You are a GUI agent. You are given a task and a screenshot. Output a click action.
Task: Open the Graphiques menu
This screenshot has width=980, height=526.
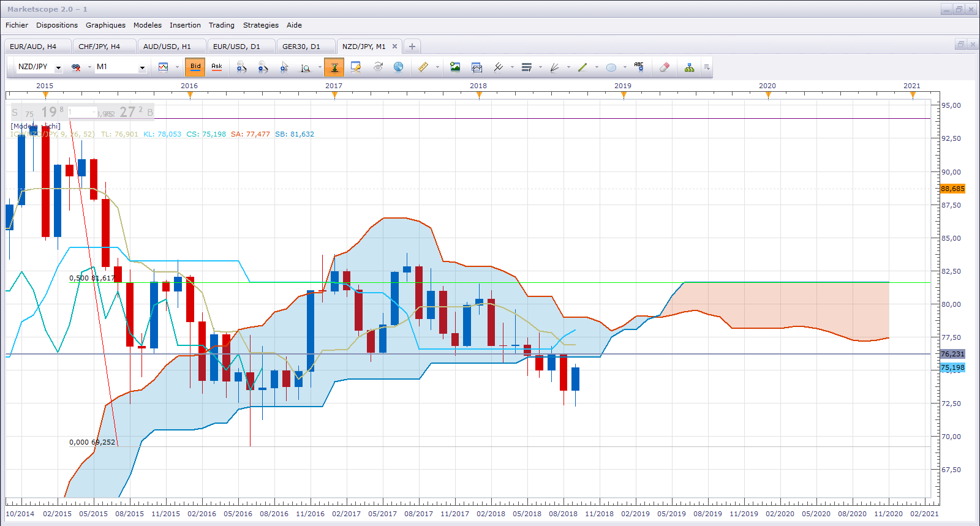point(105,25)
